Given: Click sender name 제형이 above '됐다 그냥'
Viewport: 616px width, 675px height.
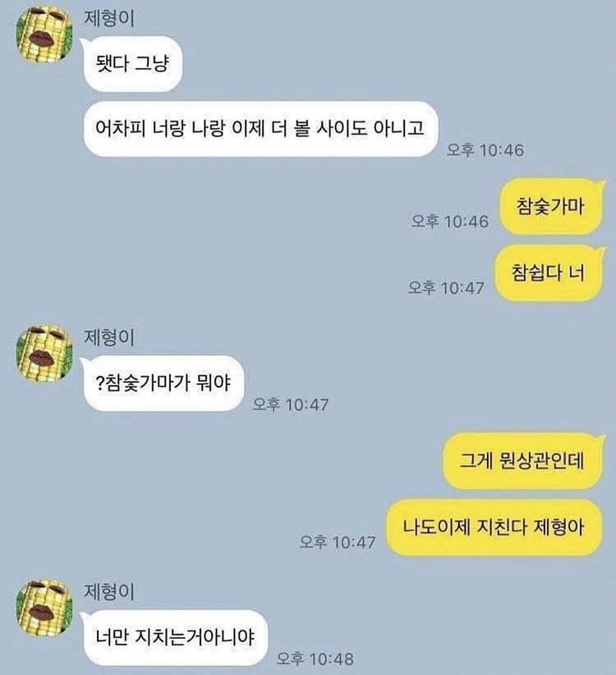Looking at the screenshot, I should (x=109, y=19).
